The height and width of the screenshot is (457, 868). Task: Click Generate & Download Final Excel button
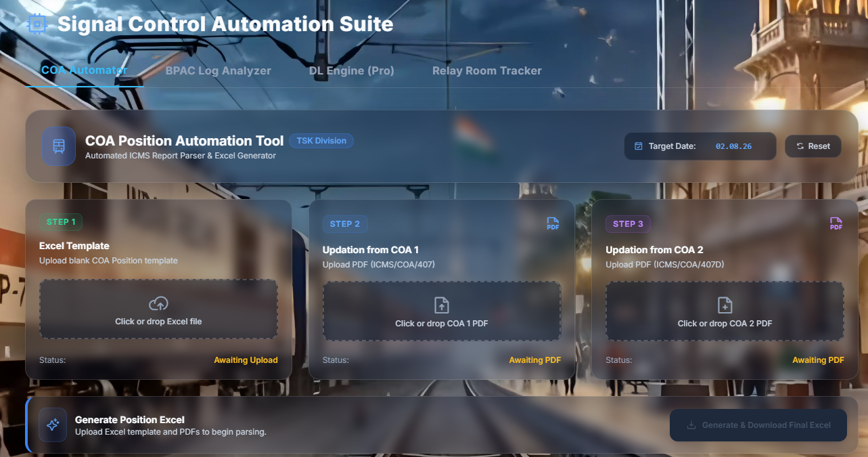tap(758, 425)
